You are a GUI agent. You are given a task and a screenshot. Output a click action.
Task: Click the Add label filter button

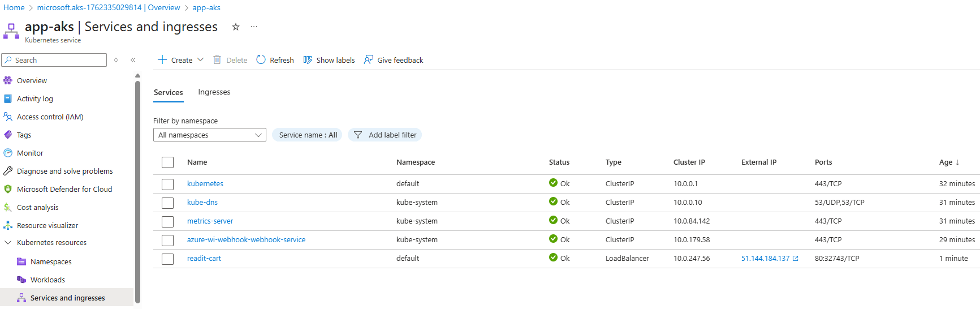(x=385, y=135)
